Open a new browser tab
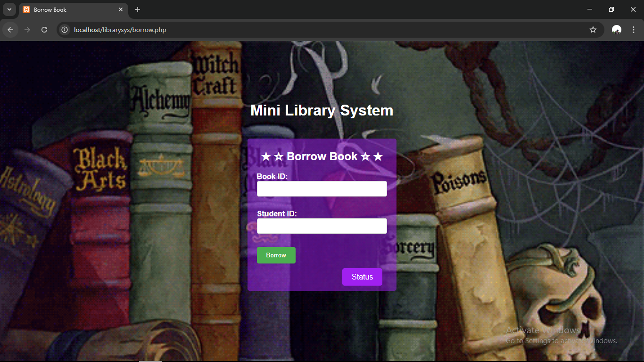644x362 pixels. pyautogui.click(x=138, y=9)
